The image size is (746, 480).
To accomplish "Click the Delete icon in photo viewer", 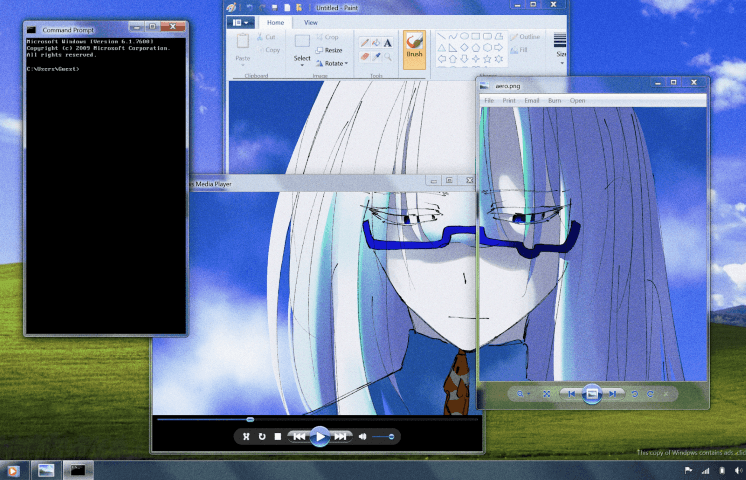I will pos(666,394).
